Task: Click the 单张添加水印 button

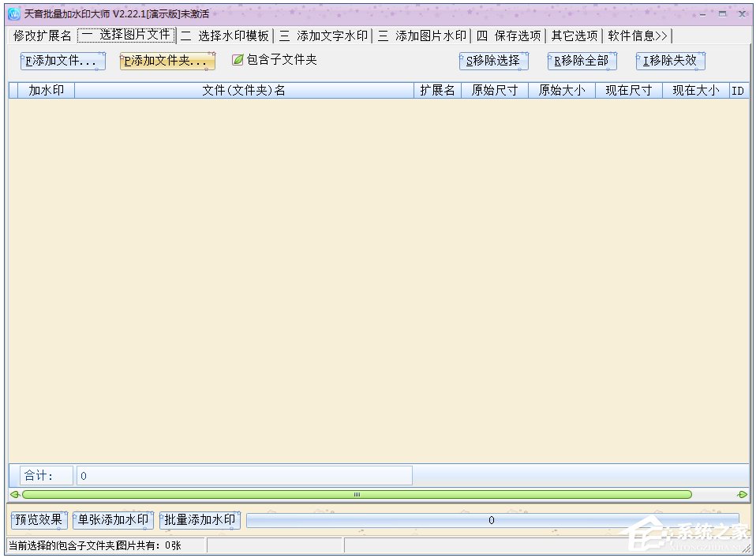Action: pyautogui.click(x=113, y=520)
